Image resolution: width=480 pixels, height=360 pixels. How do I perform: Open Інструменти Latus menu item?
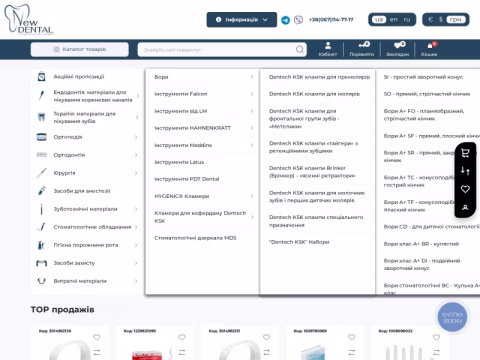pyautogui.click(x=179, y=162)
